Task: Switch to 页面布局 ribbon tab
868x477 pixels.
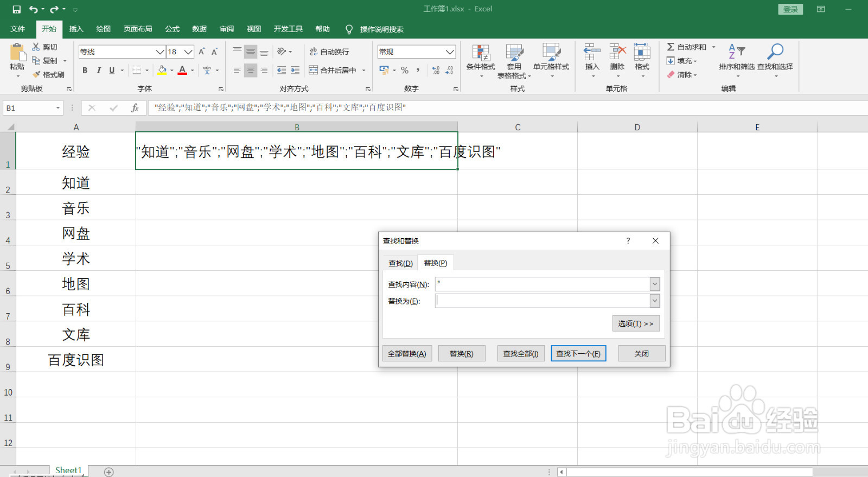Action: click(x=138, y=29)
